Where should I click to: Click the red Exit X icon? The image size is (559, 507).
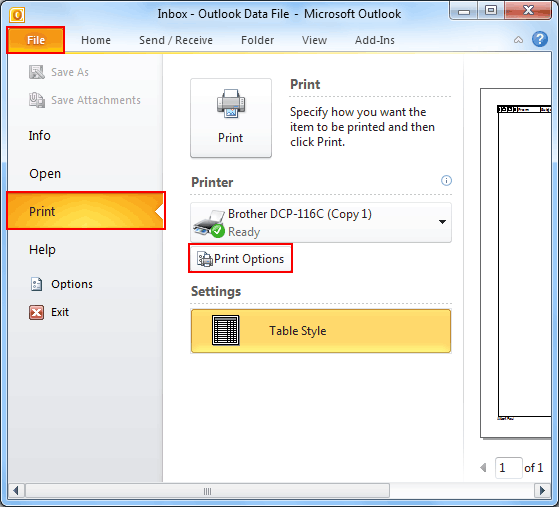click(x=36, y=312)
